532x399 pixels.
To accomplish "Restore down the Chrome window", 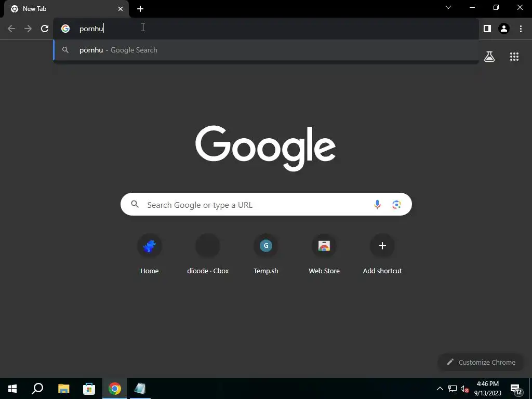I will (496, 7).
